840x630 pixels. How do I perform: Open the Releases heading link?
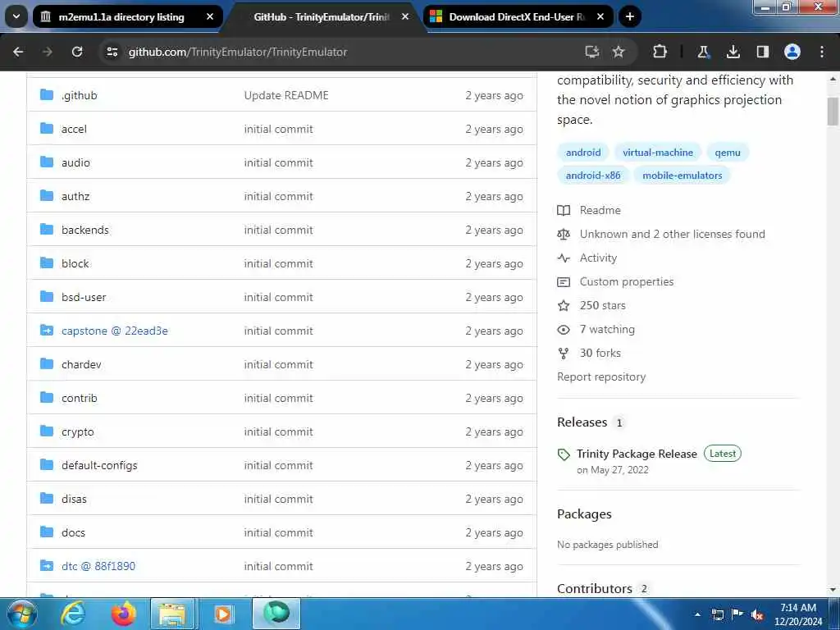582,422
